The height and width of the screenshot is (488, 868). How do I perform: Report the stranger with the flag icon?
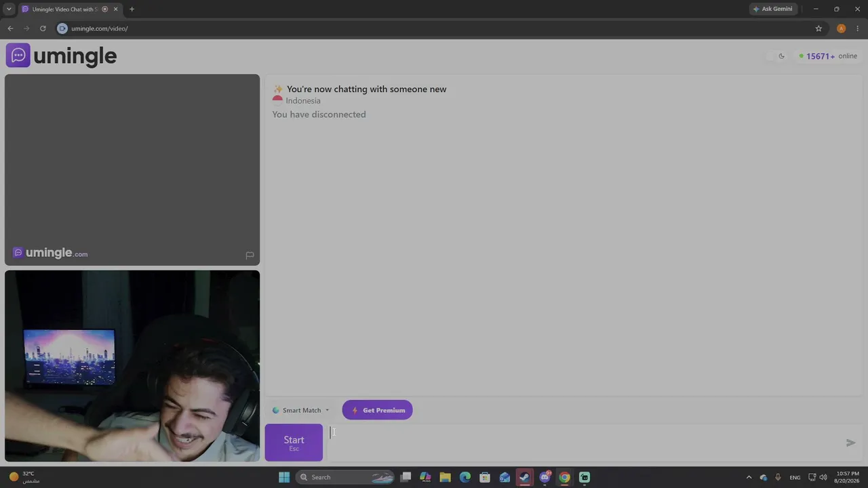tap(250, 255)
